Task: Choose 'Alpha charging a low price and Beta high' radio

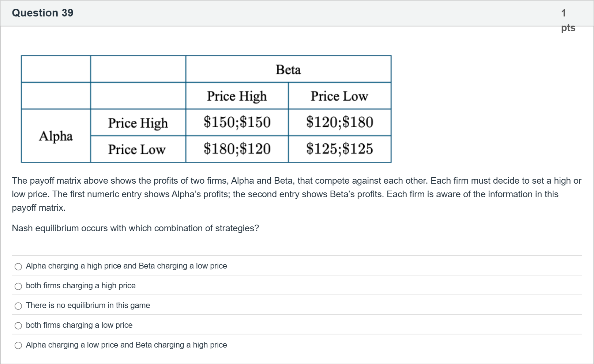Action: point(18,346)
